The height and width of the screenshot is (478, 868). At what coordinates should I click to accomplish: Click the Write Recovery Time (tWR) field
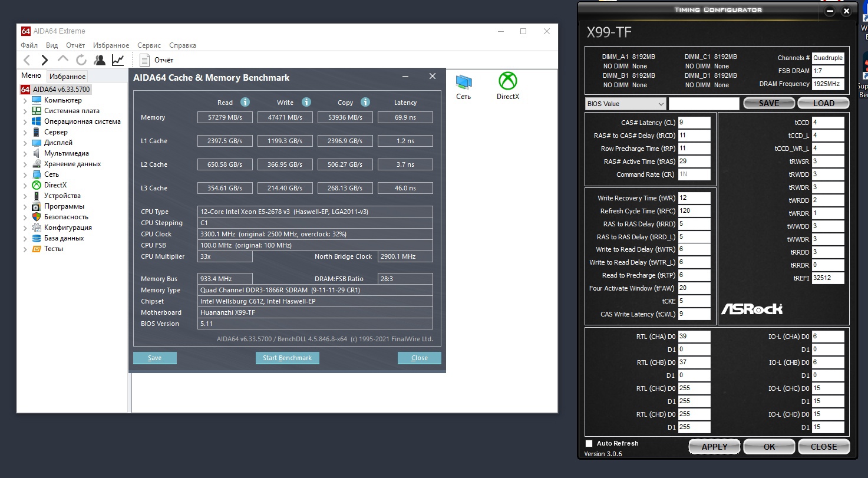(x=694, y=198)
